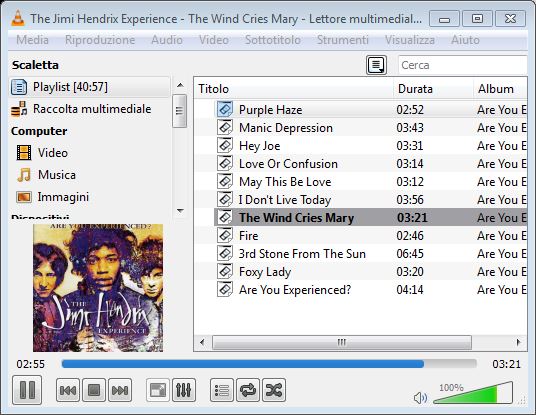Adjust the volume slider

tap(473, 393)
